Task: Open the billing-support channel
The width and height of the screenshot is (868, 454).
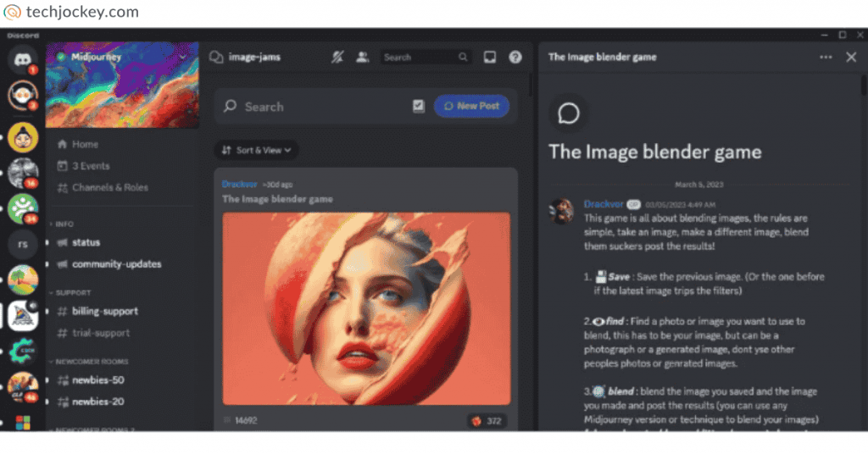Action: tap(104, 311)
